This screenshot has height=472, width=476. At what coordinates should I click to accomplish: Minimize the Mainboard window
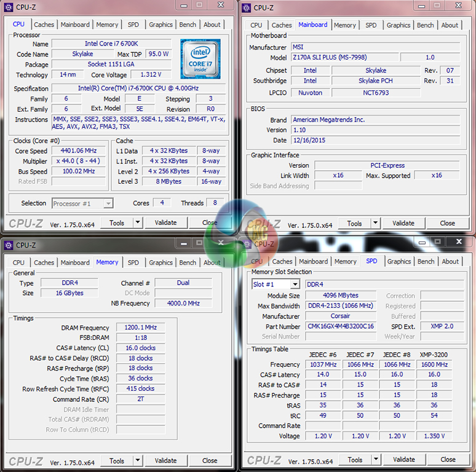[422, 6]
